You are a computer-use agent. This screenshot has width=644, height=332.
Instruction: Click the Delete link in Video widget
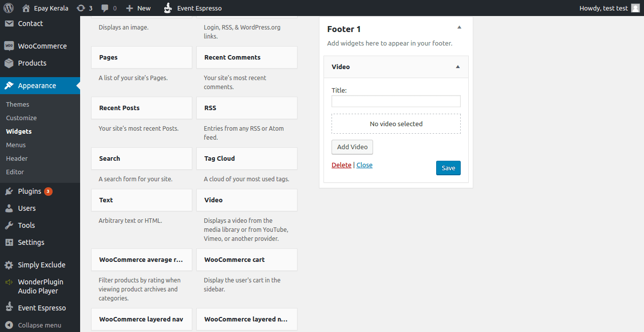tap(341, 165)
